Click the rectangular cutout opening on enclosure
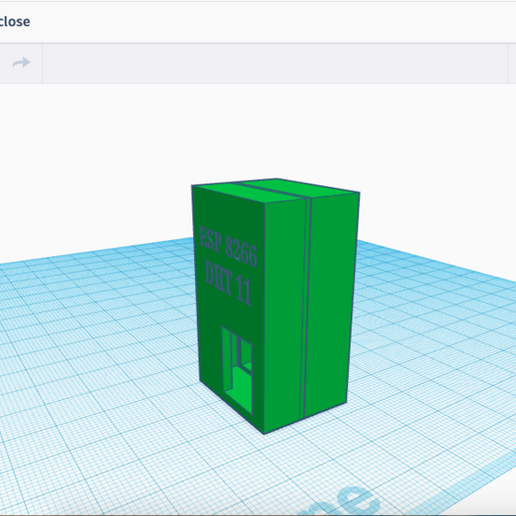The image size is (516, 516). coord(237,370)
